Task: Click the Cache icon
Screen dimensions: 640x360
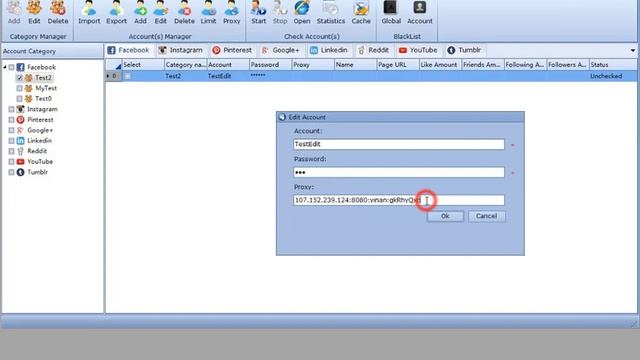Action: 361,12
